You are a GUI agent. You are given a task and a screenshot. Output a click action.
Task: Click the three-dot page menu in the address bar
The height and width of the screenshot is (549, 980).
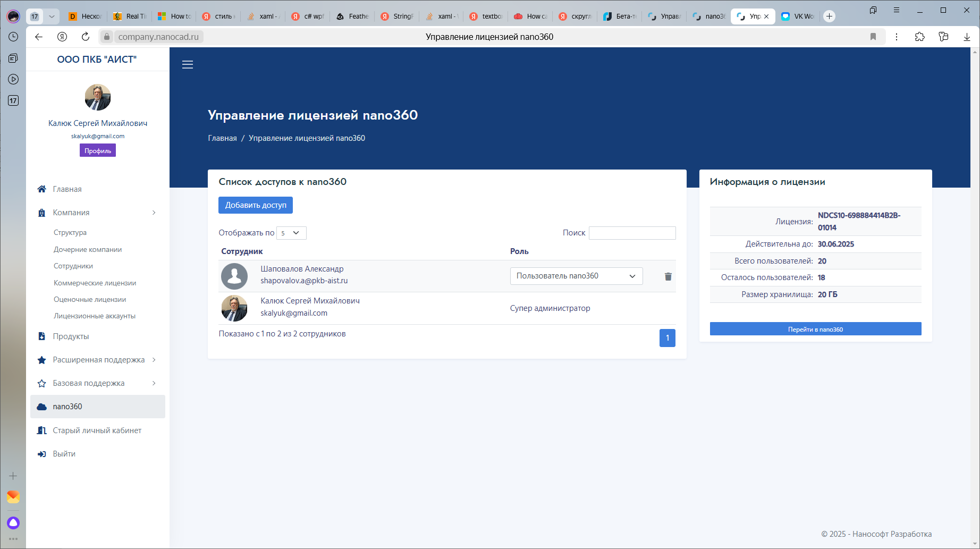coord(897,37)
